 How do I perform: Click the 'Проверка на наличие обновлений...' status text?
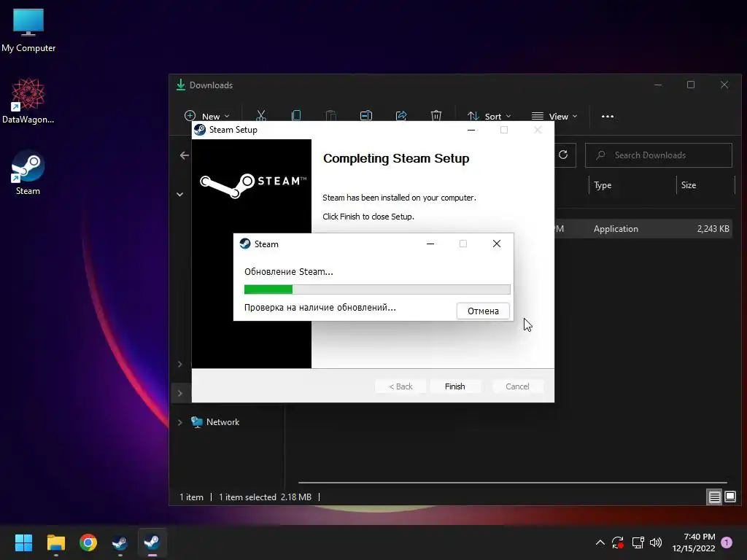[x=320, y=308]
